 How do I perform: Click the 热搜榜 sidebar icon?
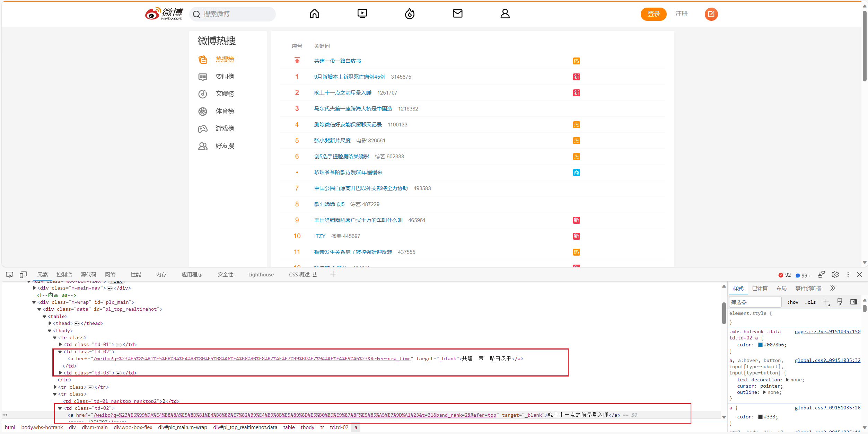(203, 60)
